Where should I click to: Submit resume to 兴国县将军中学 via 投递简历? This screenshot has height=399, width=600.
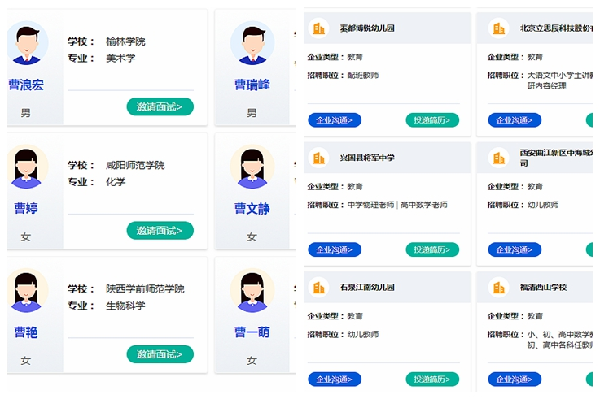tap(432, 250)
